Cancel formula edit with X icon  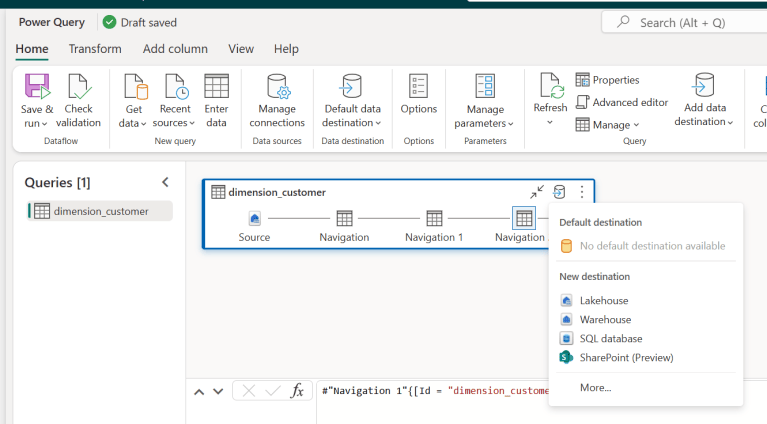click(x=248, y=391)
